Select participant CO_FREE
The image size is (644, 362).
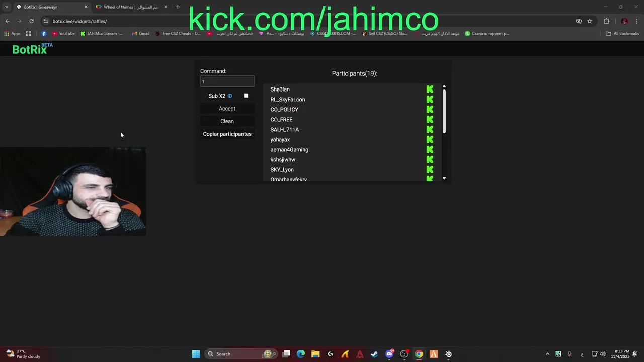[281, 120]
